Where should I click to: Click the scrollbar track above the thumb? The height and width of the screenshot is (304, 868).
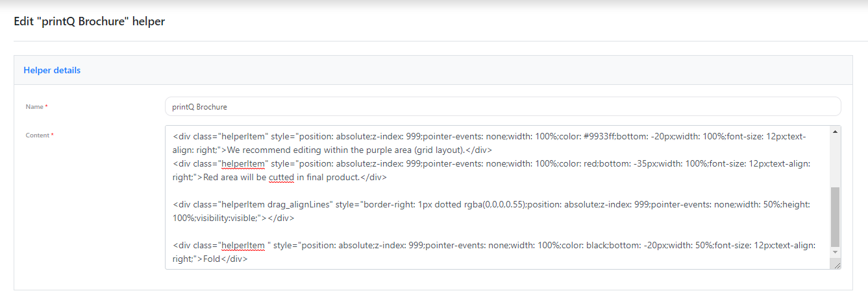coord(835,161)
